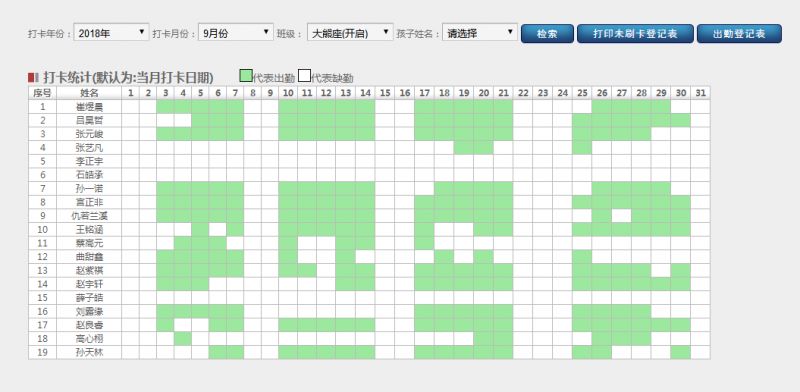Viewport: 800px width, 392px height.
Task: Click row number 18 in 序号 column
Action: click(42, 339)
